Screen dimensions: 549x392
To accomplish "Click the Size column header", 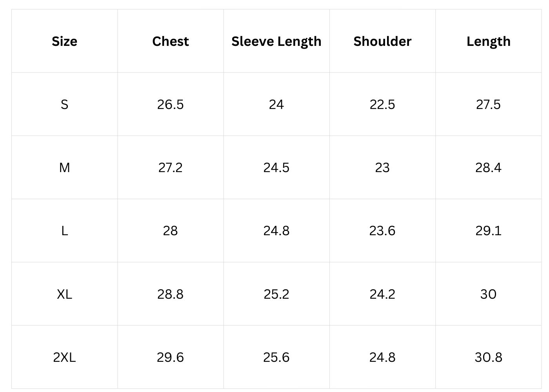I will pyautogui.click(x=64, y=41).
